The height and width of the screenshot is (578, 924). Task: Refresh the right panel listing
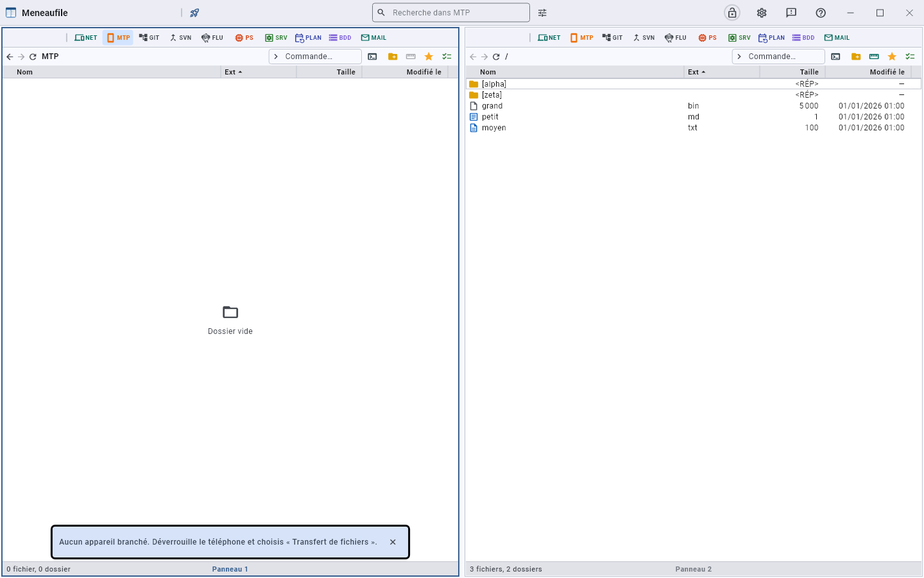[496, 57]
